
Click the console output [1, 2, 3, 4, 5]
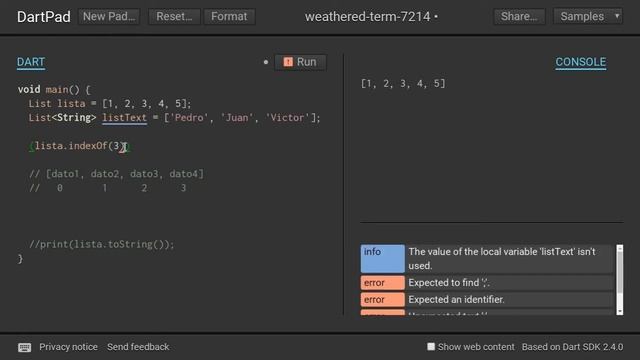[403, 84]
